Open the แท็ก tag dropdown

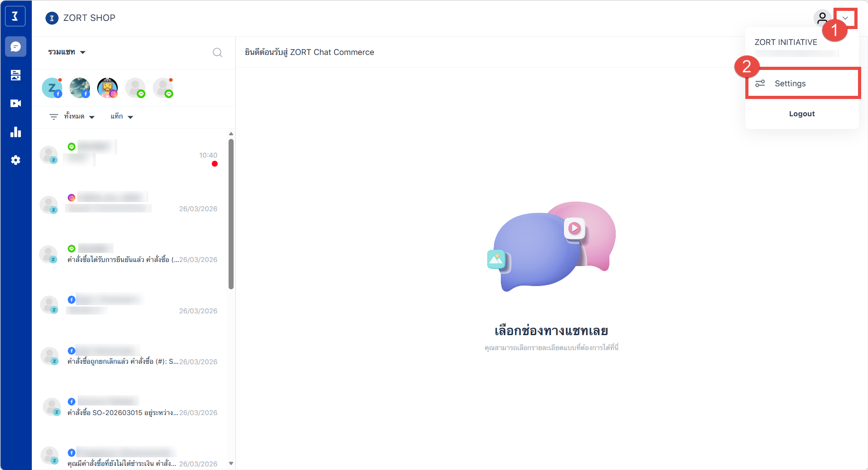point(121,117)
